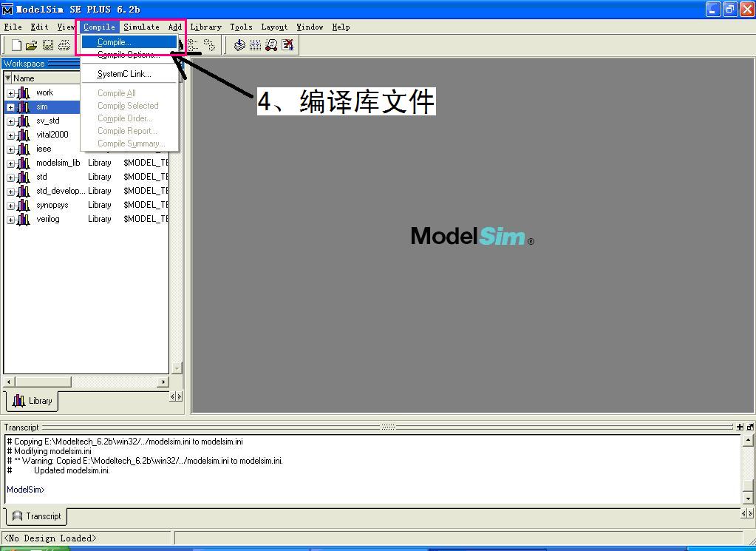
Task: Switch to the Library workspace tab
Action: tap(33, 401)
